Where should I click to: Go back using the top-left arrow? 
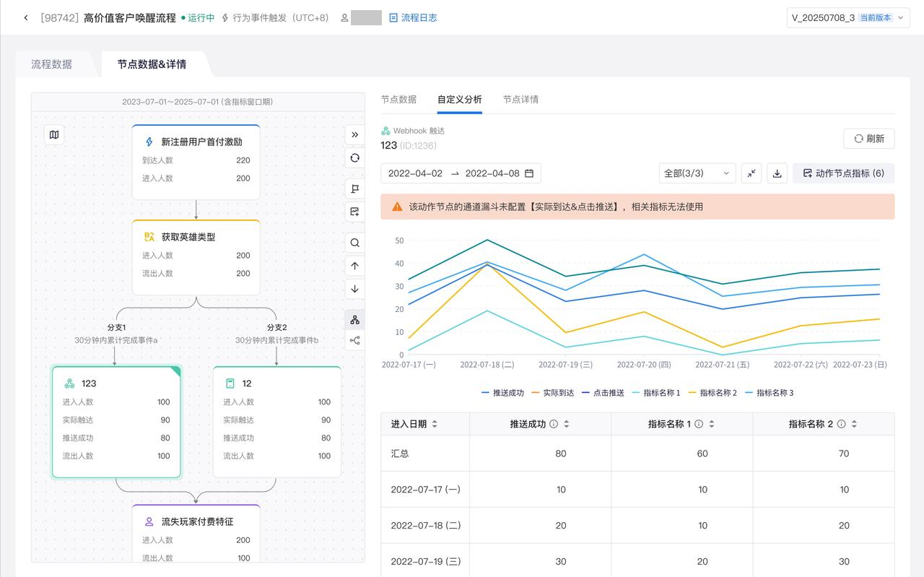[x=26, y=18]
